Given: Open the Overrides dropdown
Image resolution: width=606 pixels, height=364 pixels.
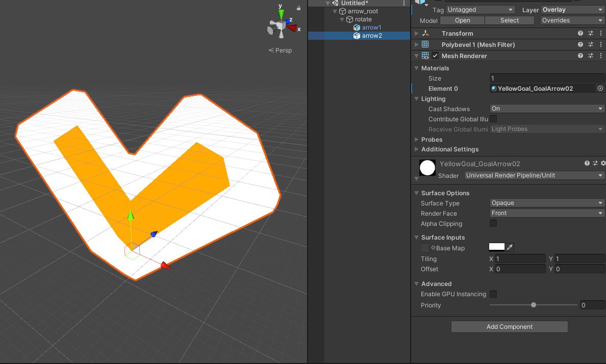Looking at the screenshot, I should (572, 20).
